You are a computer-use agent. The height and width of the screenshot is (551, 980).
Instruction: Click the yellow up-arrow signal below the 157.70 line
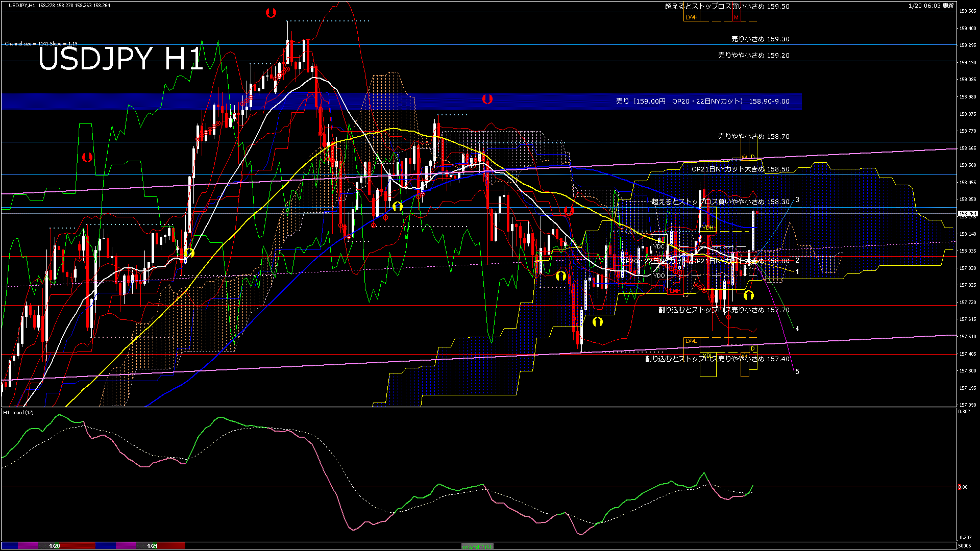598,322
